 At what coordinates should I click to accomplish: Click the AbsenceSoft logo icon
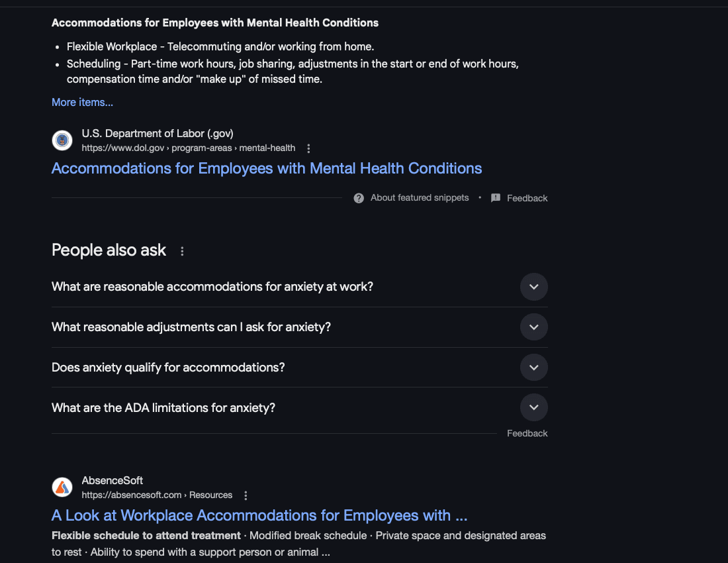[62, 487]
